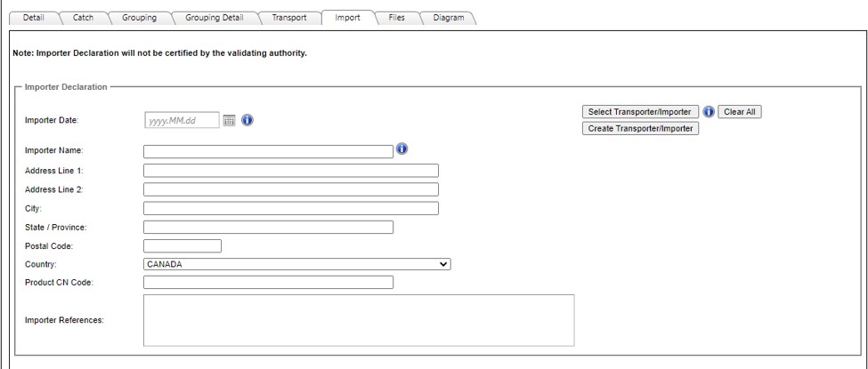Switch to the Files tab

tap(397, 18)
